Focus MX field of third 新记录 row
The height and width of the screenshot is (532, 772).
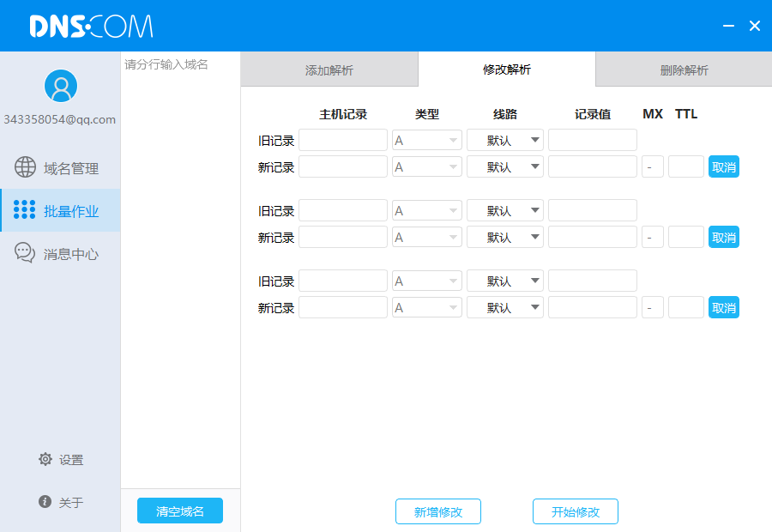[x=653, y=308]
